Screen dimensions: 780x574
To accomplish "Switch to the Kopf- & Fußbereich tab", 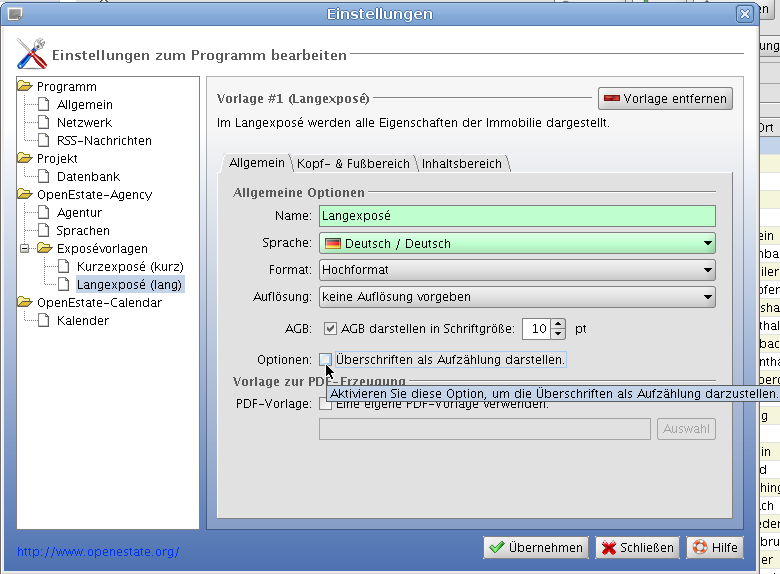I will (353, 163).
